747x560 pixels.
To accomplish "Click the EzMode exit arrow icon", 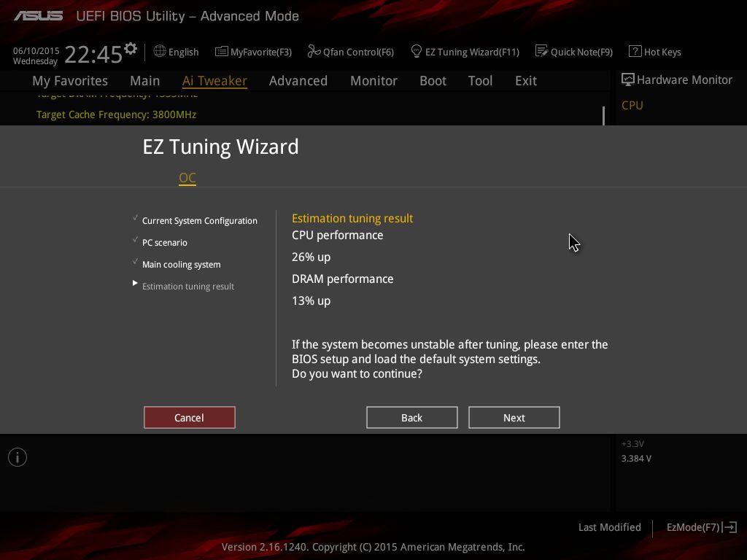I will [729, 527].
